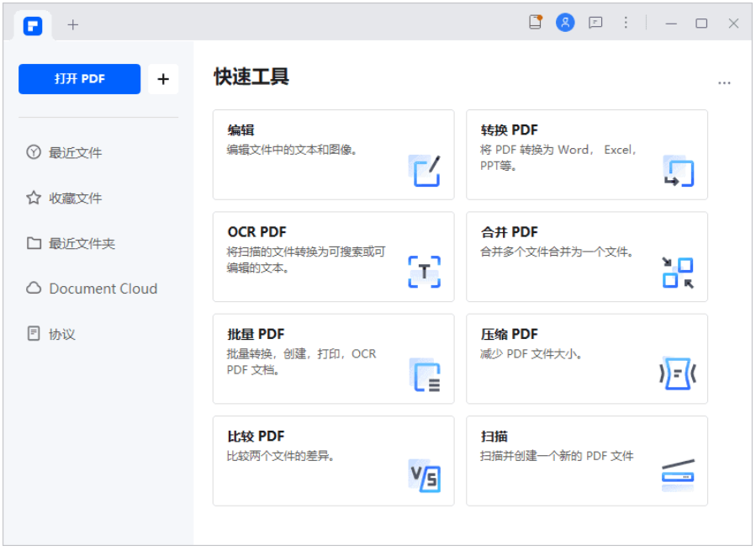The height and width of the screenshot is (551, 756).
Task: Open the feedback chat icon
Action: coord(595,23)
